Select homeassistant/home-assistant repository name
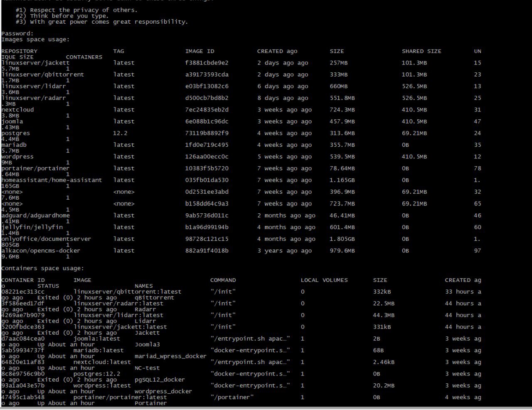The height and width of the screenshot is (410, 532). pyautogui.click(x=52, y=180)
